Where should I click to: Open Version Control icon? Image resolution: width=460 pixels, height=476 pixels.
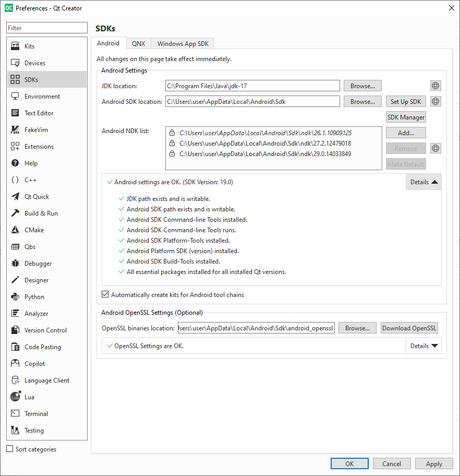tap(15, 330)
